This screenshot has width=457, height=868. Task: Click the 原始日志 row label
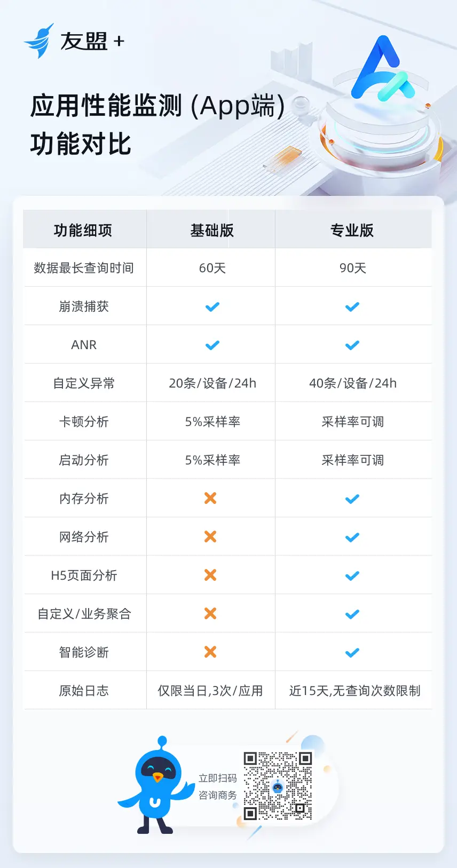84,691
